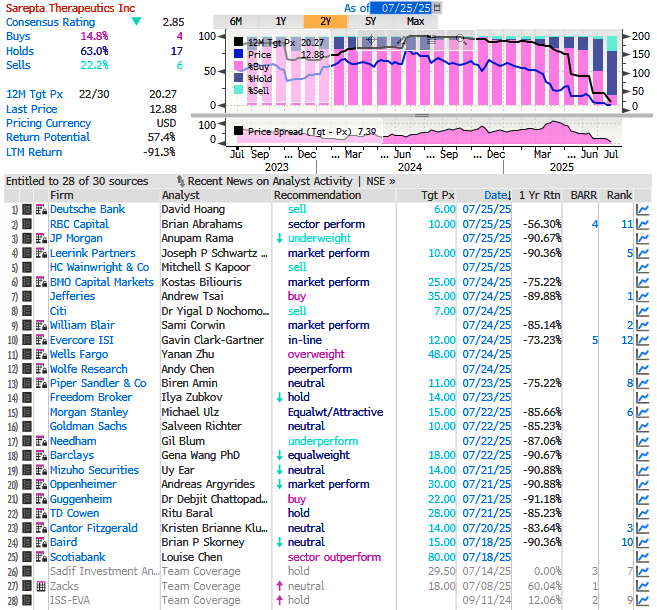Select the Max chart range tab
This screenshot has width=657, height=610.
[x=415, y=21]
